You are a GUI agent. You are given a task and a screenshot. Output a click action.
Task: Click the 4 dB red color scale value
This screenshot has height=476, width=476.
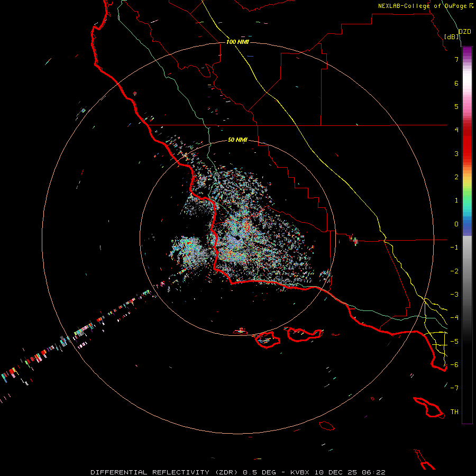click(x=456, y=130)
